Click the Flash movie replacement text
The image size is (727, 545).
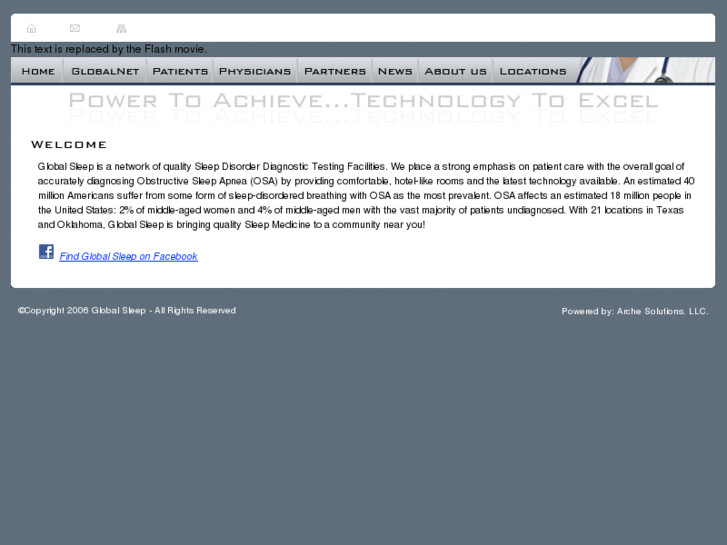[109, 49]
